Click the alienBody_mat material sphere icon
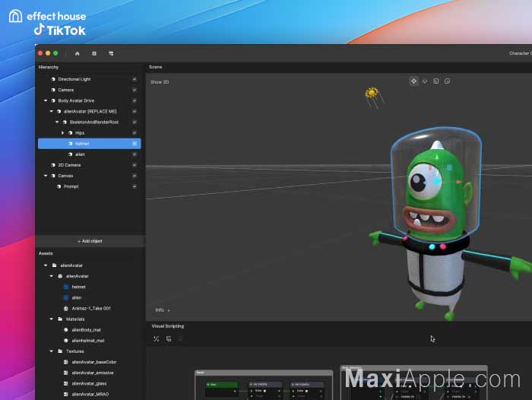The image size is (532, 400). [66, 330]
